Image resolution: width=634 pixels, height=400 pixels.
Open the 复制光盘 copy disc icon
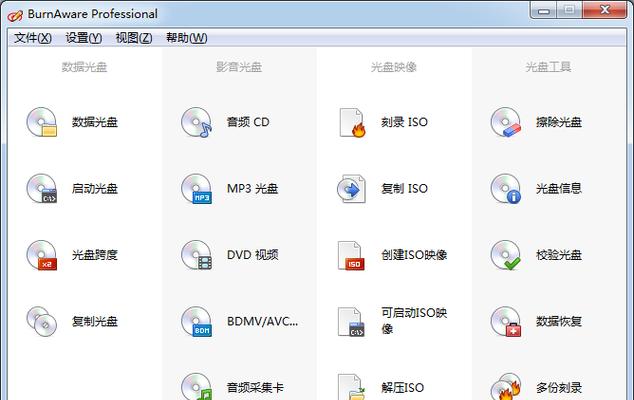42,322
